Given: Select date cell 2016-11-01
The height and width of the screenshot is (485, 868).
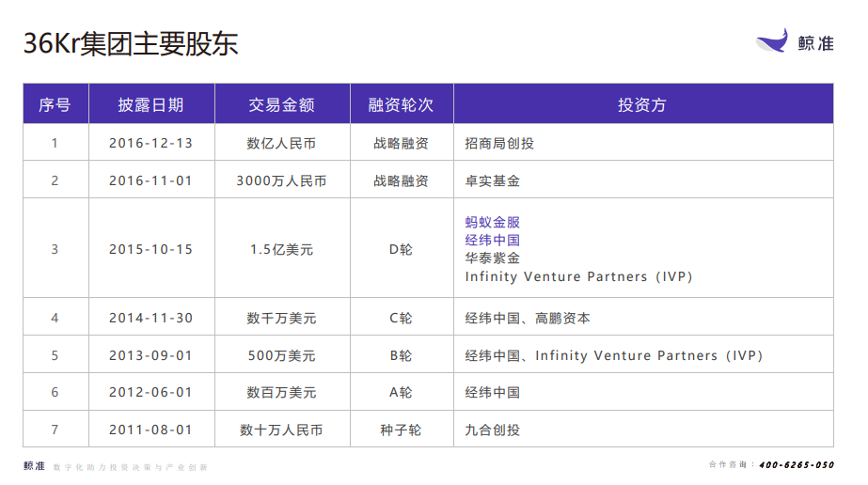Looking at the screenshot, I should [x=150, y=180].
